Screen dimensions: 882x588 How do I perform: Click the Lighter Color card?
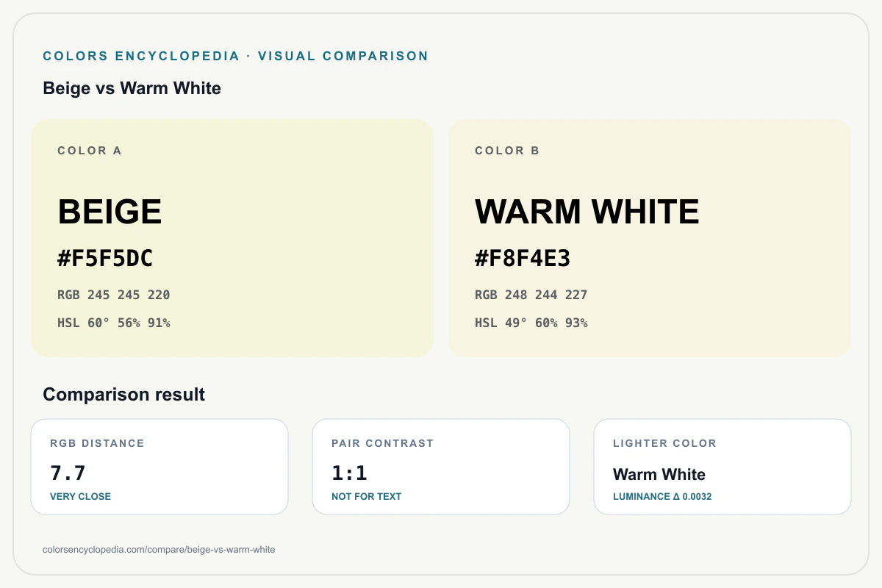click(x=723, y=467)
